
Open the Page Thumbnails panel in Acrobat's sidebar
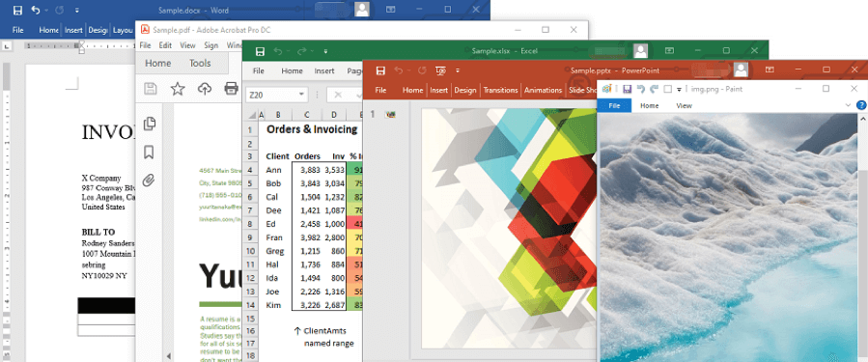pos(149,124)
